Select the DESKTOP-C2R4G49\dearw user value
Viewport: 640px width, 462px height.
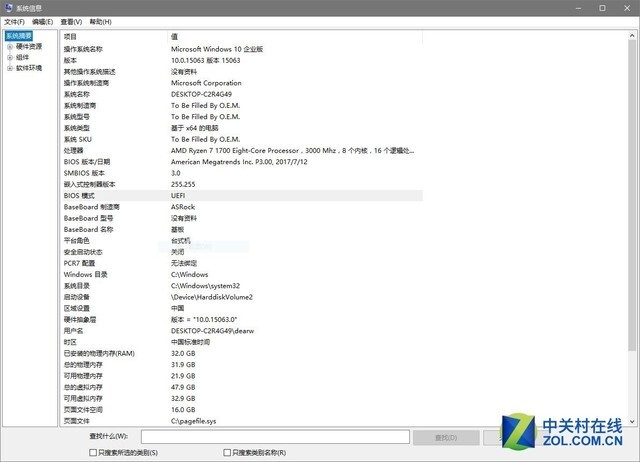click(212, 331)
